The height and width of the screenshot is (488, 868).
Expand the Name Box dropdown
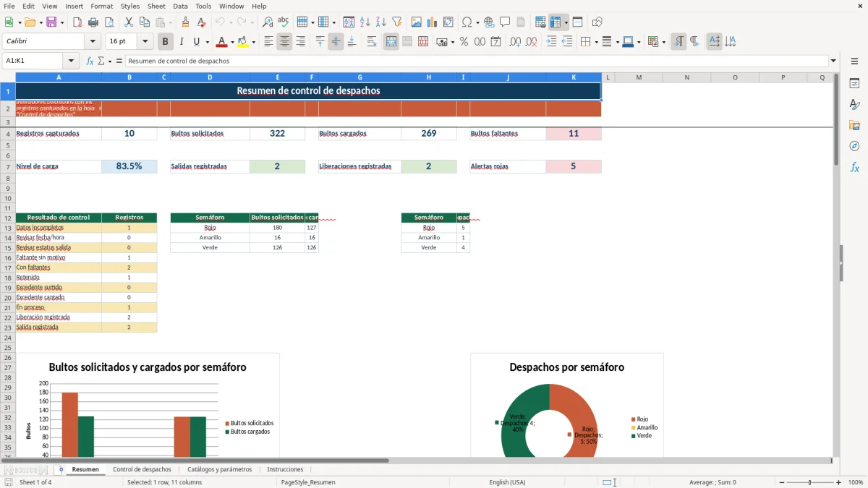pyautogui.click(x=71, y=61)
